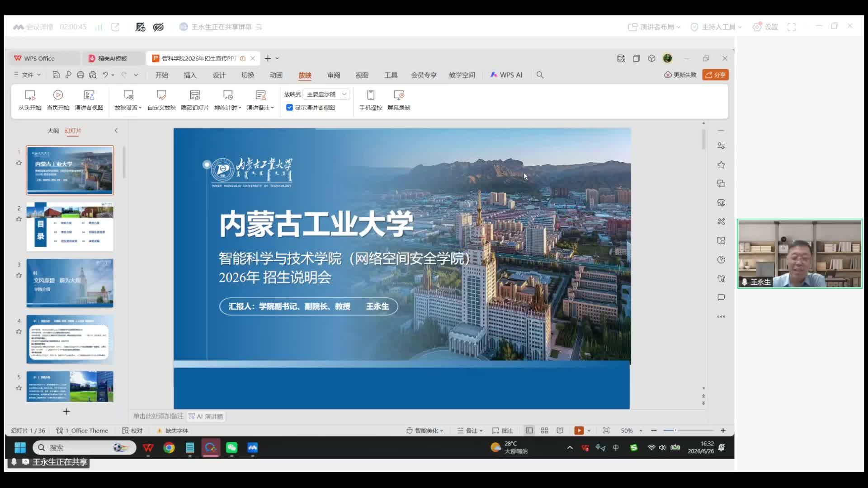Open 会议详情 in the meeting bar
Image resolution: width=868 pixels, height=488 pixels.
click(33, 27)
